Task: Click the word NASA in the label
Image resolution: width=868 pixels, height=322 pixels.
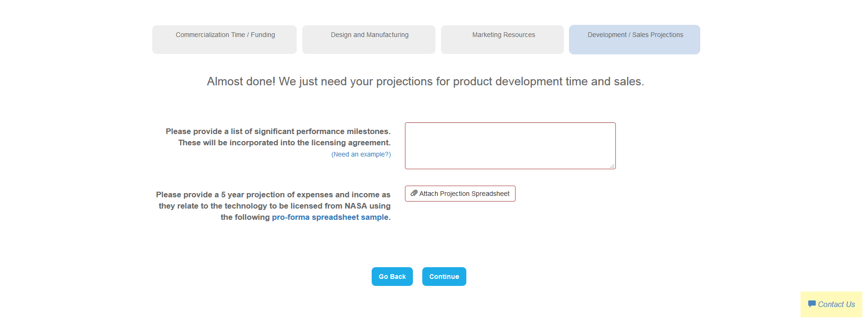Action: [355, 206]
